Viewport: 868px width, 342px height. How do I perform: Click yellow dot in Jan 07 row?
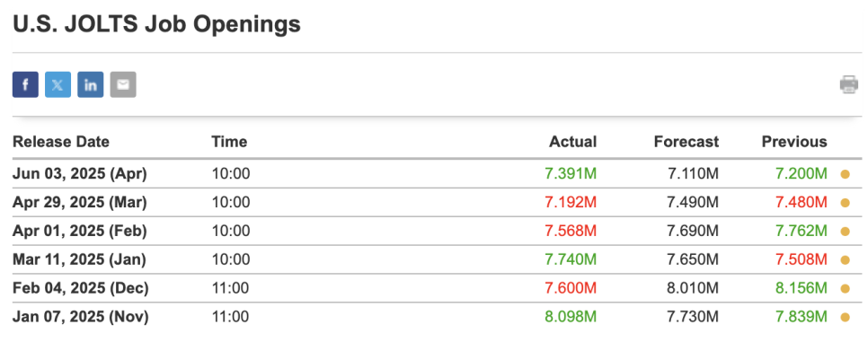[x=845, y=318]
